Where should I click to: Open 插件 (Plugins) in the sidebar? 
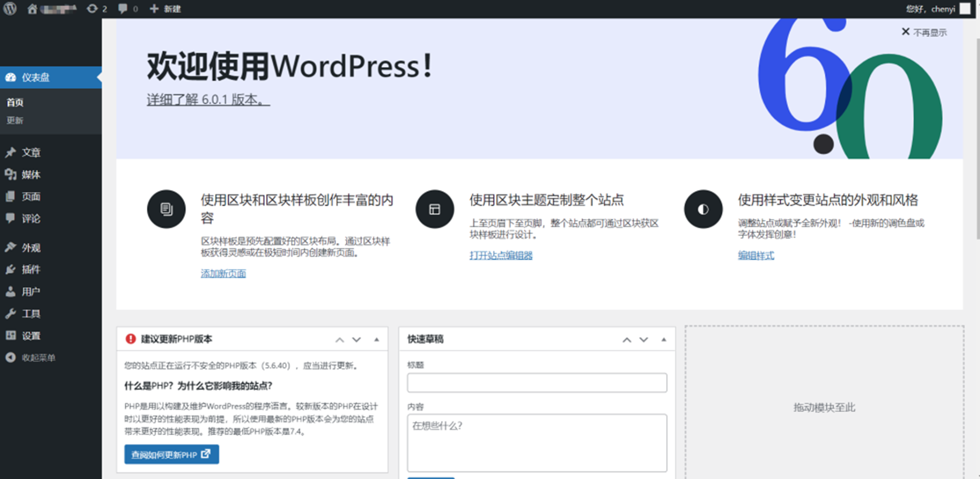31,269
